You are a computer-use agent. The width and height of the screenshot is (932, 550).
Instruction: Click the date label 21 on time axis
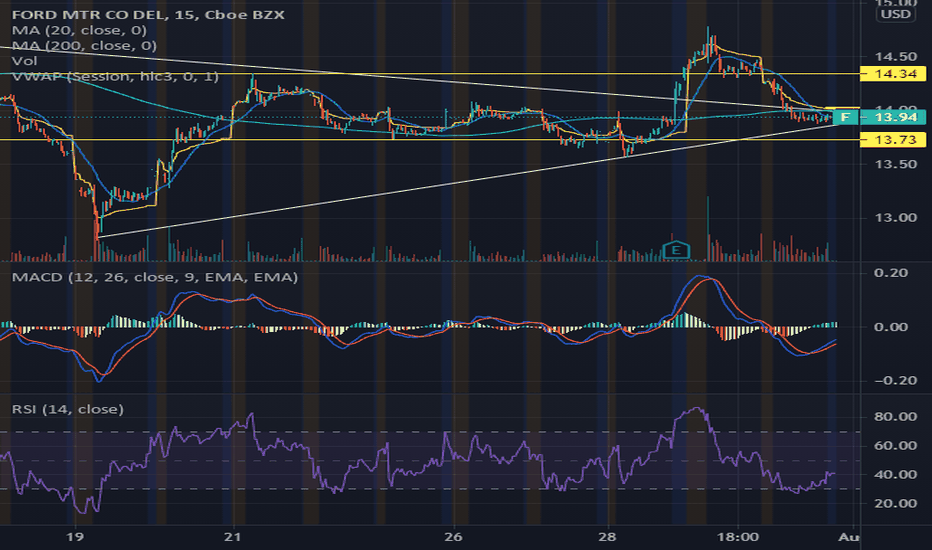[233, 537]
